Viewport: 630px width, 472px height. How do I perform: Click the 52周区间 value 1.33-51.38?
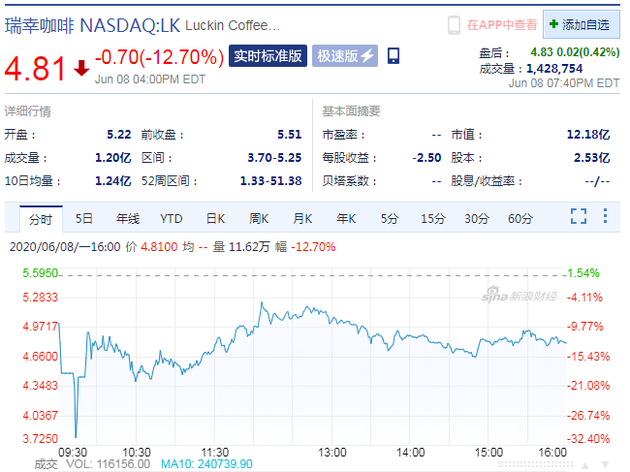tap(271, 181)
